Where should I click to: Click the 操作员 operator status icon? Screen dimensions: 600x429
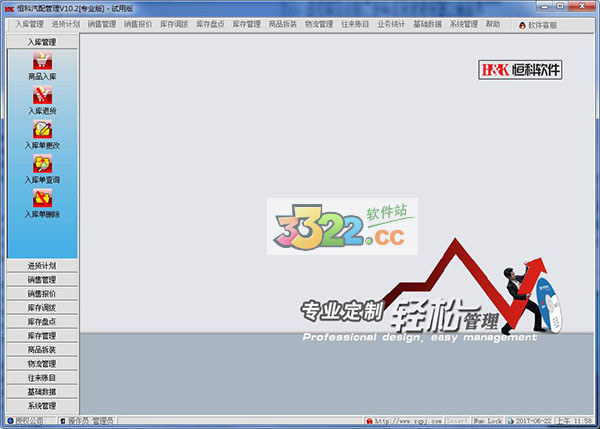(x=63, y=421)
